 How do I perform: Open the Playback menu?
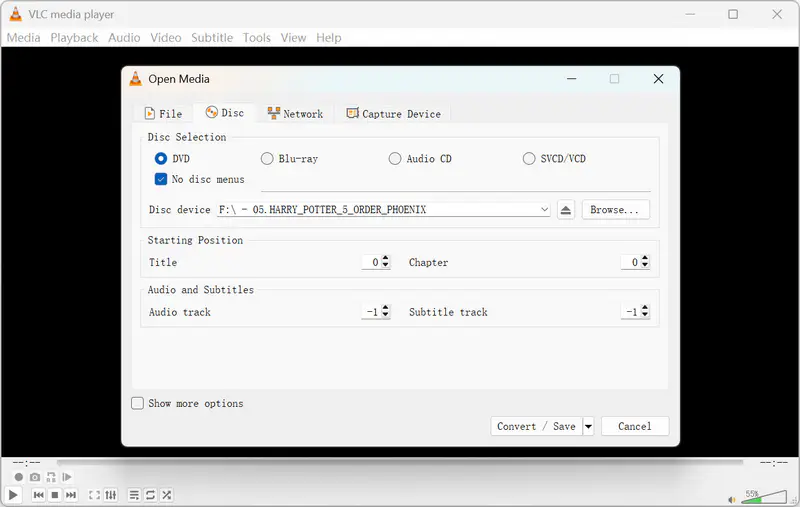(x=74, y=38)
